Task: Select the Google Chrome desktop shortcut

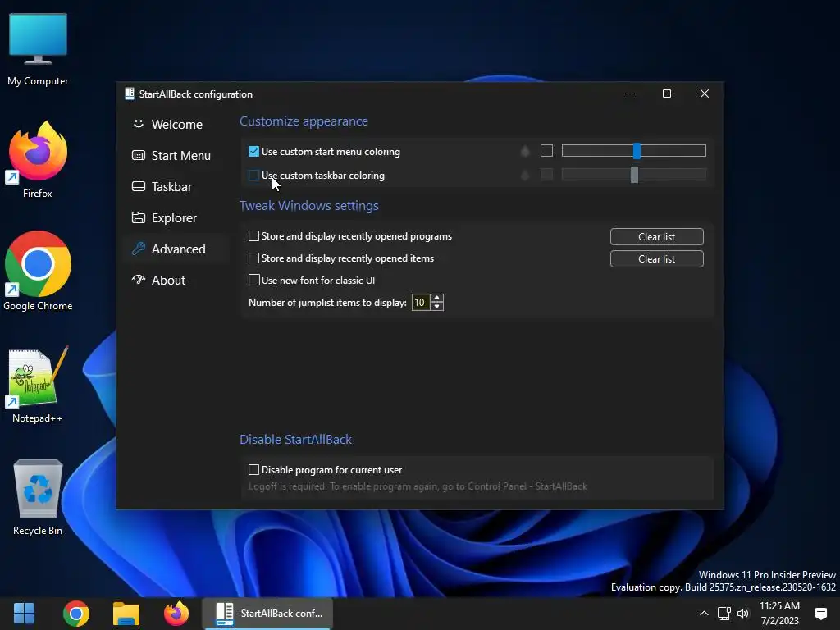Action: pos(38,271)
